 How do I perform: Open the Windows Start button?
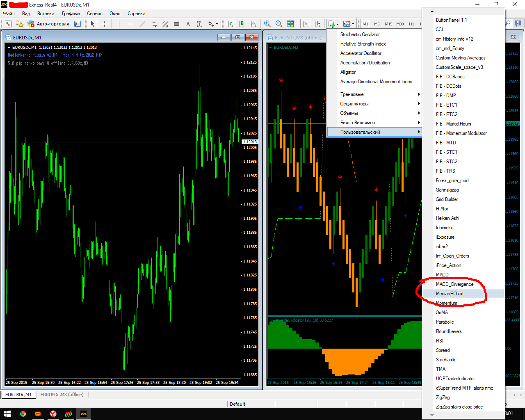tap(7, 414)
